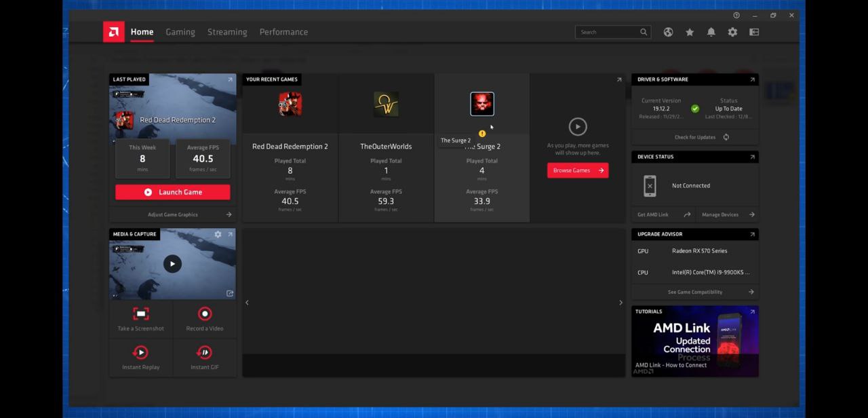Open notifications bell icon
The width and height of the screenshot is (868, 418).
[x=711, y=32]
